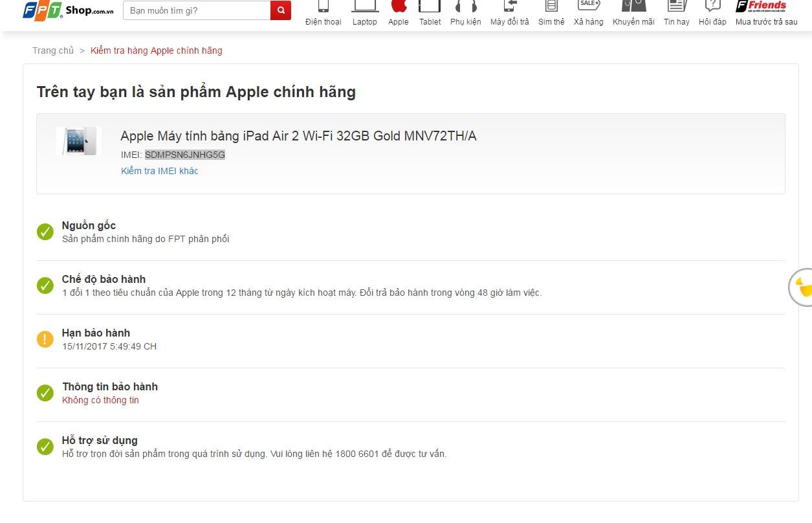Click the iPad Air 2 Wi-Fi 32GB Gold title
The width and height of the screenshot is (812, 523).
point(298,136)
